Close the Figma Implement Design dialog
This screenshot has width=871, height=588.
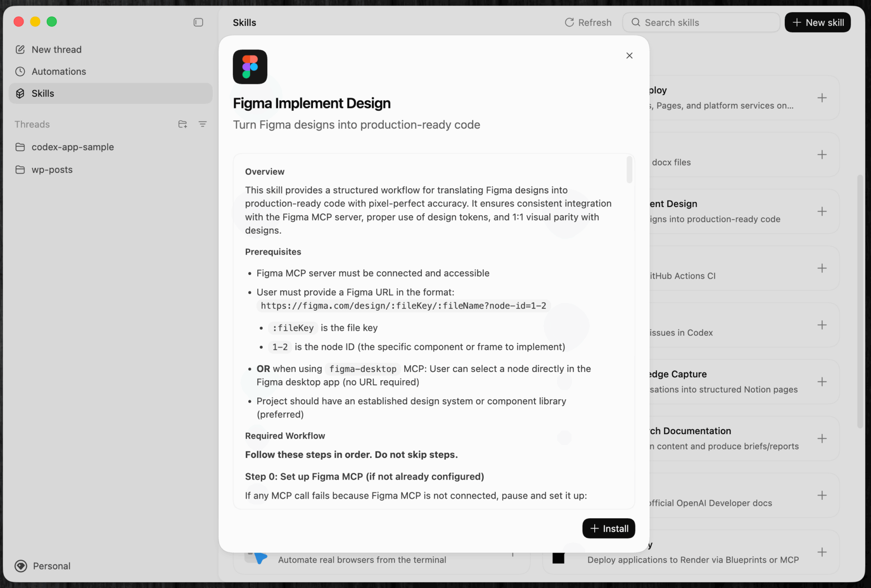[x=629, y=55]
